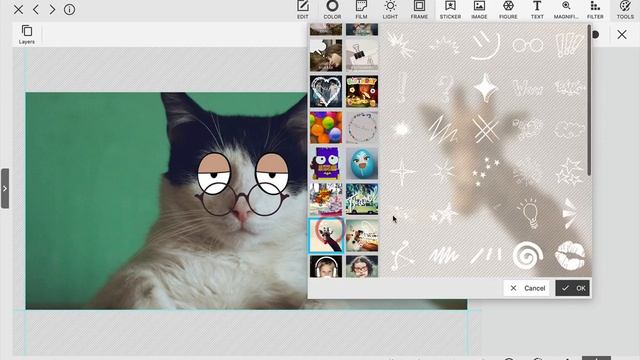Image resolution: width=640 pixels, height=360 pixels.
Task: Open the Filter tool
Action: tap(595, 10)
